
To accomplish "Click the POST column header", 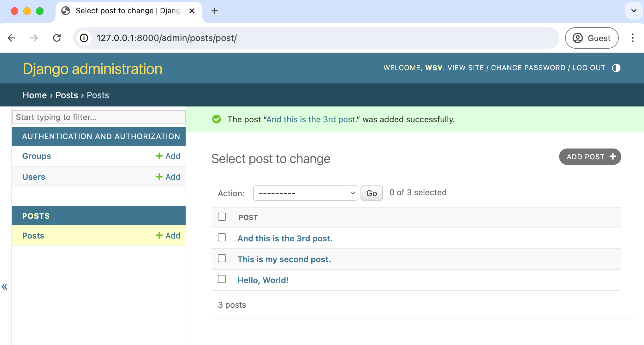I will tap(248, 217).
